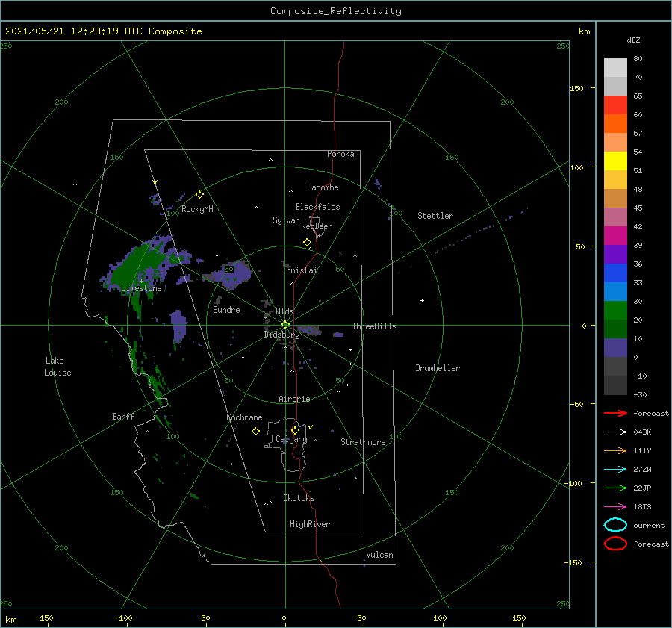Screen dimensions: 672x628
Task: Click the cyan 'current' ellipse symbol
Action: pyautogui.click(x=615, y=525)
